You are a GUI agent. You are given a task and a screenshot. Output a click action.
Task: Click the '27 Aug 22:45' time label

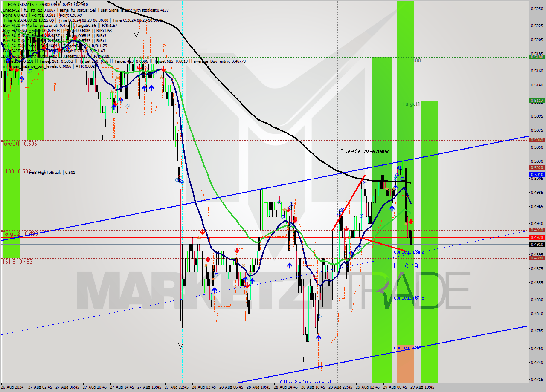point(177,387)
